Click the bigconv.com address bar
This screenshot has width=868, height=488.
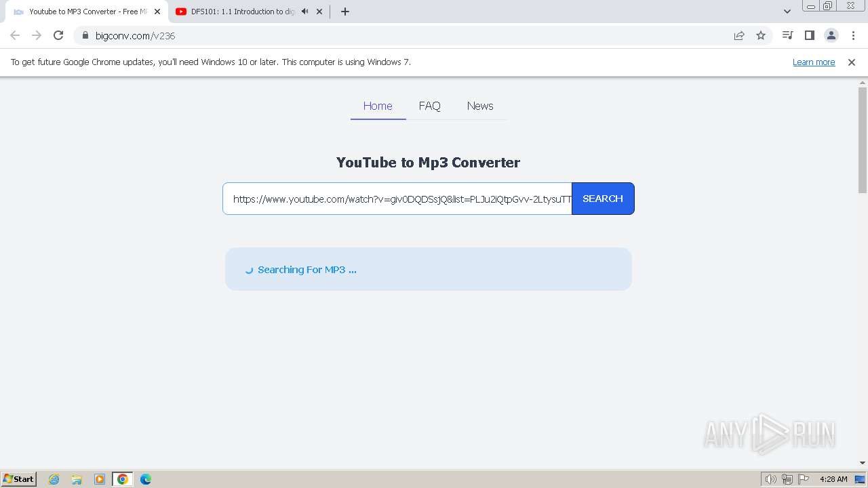407,35
